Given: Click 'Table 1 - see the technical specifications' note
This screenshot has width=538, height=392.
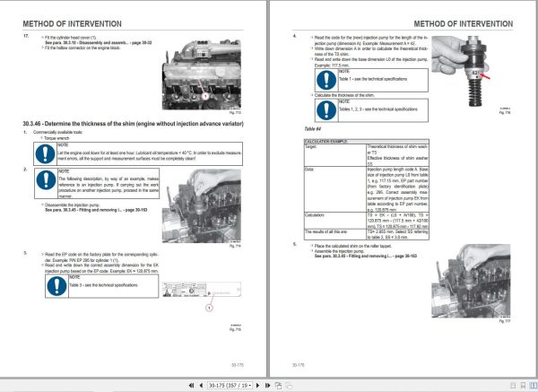Looking at the screenshot, I should tap(373, 79).
